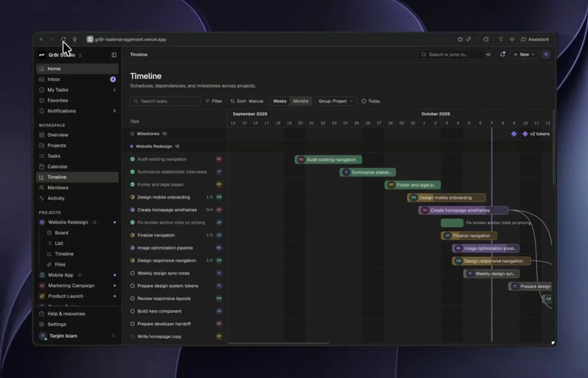
Task: Open the notifications bell icon
Action: 502,54
